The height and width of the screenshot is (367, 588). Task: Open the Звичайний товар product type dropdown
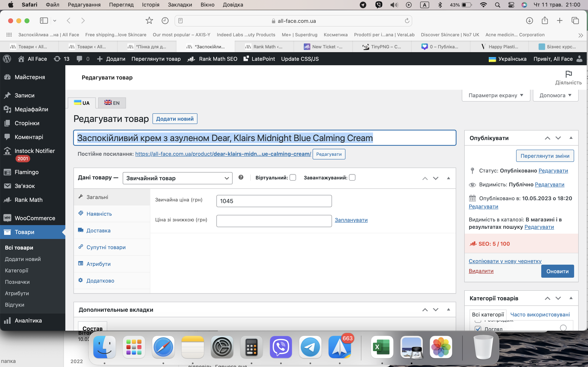tap(177, 178)
